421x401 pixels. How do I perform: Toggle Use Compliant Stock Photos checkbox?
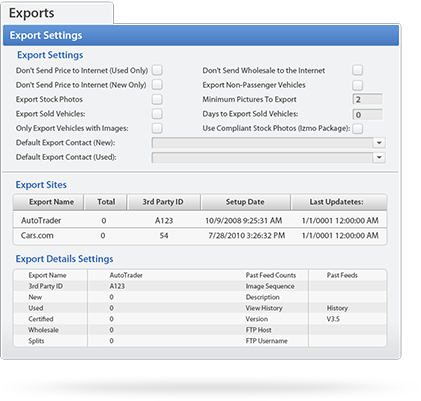358,128
